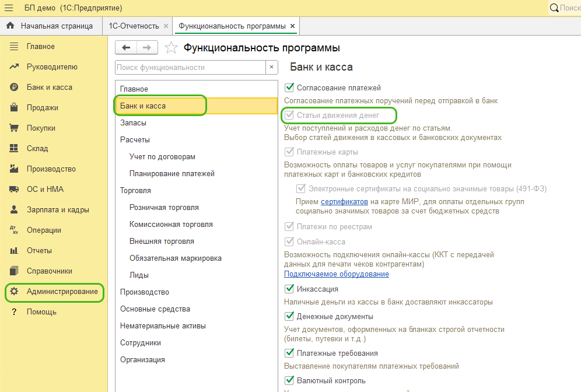Open the hamburger main menu icon
581x392 pixels.
(x=9, y=8)
